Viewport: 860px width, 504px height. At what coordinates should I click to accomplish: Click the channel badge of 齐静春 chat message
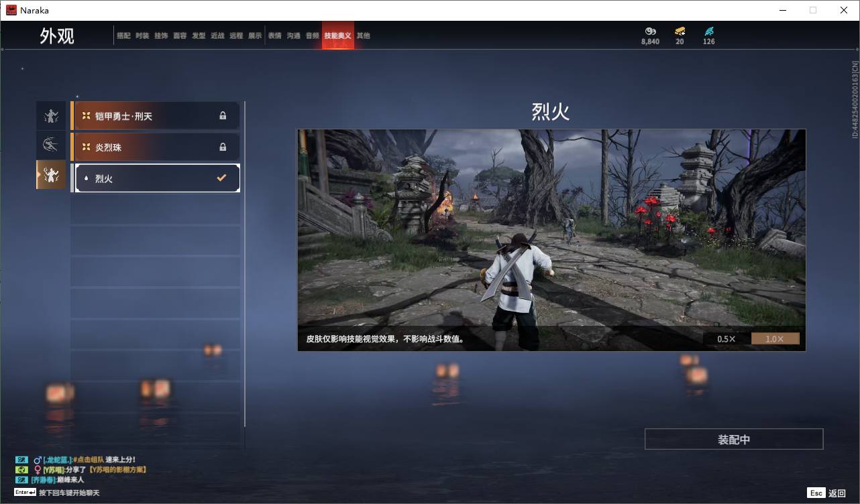point(21,480)
